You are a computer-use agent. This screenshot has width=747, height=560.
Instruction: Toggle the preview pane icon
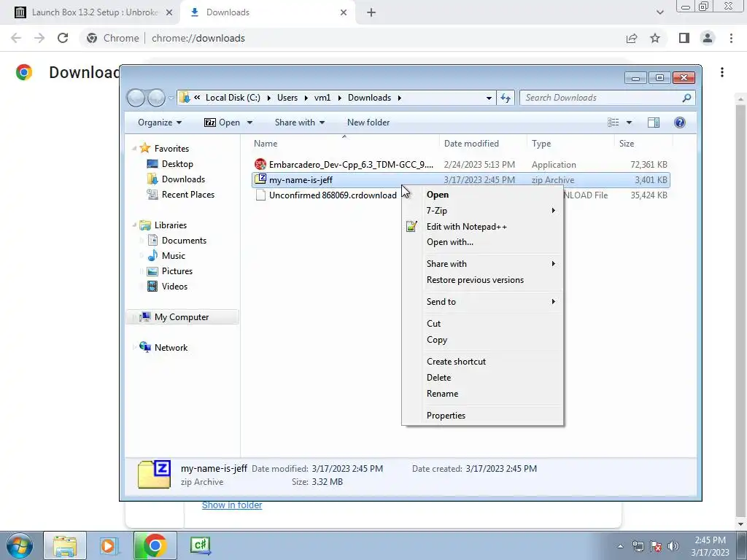click(654, 122)
